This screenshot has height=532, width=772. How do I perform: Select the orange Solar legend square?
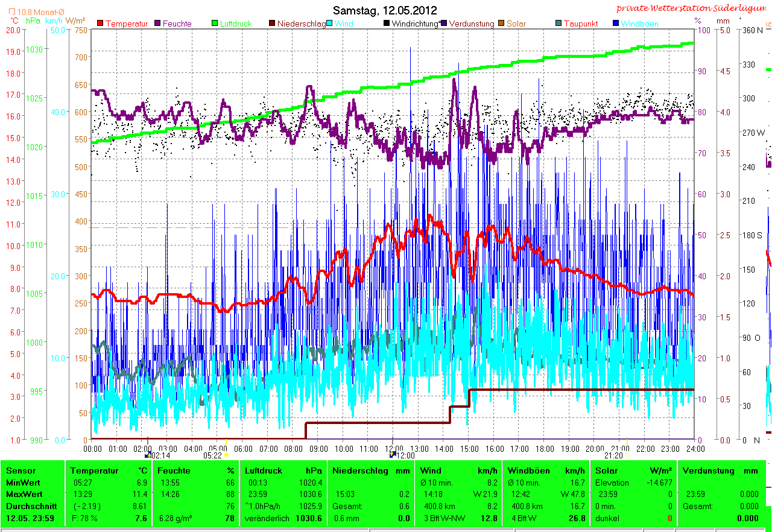(501, 24)
